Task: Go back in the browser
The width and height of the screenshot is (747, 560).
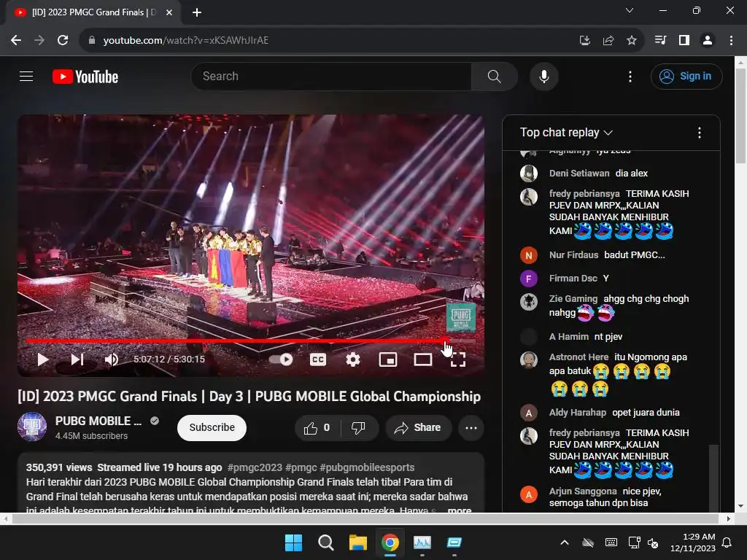Action: (x=16, y=41)
